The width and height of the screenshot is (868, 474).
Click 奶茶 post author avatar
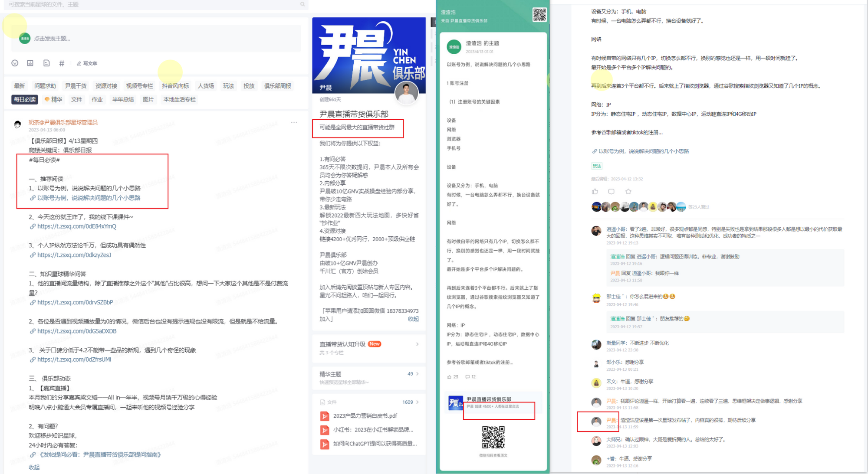coord(17,124)
